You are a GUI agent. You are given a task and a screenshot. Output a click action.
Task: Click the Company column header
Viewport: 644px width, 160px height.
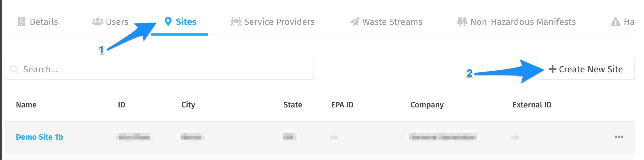[x=427, y=105]
